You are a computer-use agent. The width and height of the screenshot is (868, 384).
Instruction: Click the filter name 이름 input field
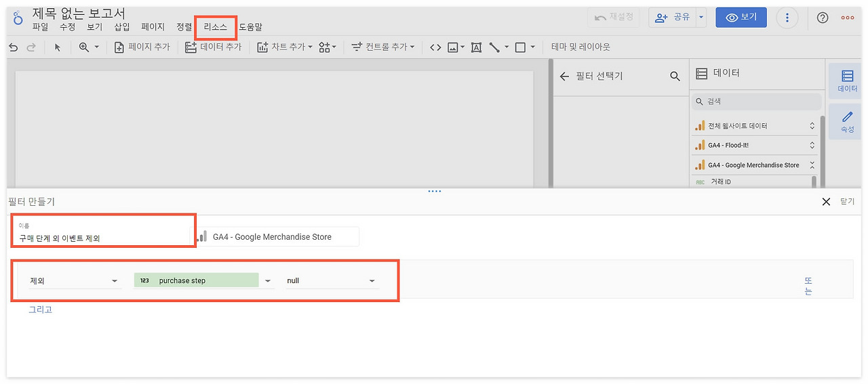[103, 231]
